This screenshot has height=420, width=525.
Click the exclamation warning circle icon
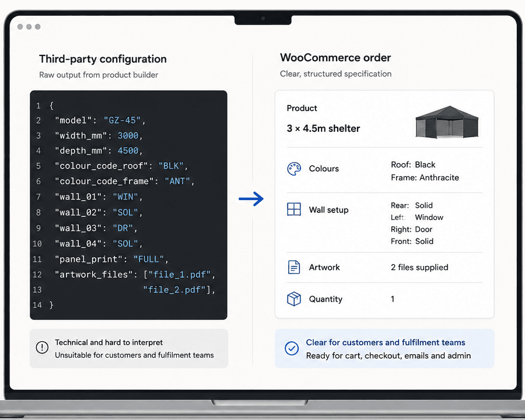point(42,347)
